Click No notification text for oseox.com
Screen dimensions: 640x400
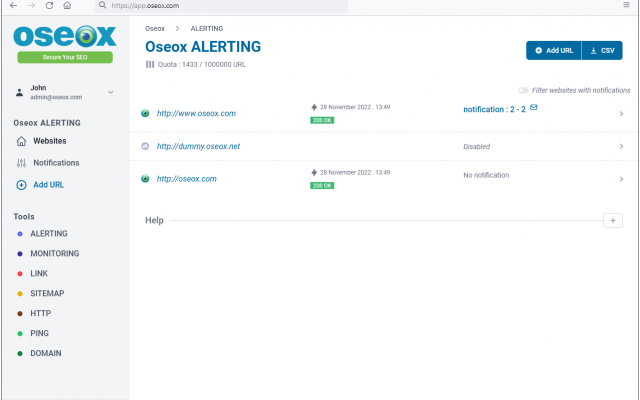coord(486,175)
